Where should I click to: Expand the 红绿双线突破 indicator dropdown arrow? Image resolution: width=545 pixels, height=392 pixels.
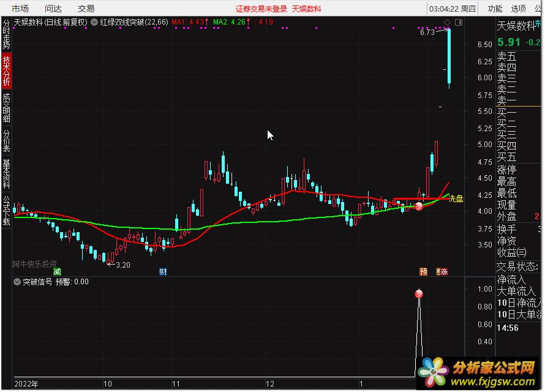pos(94,22)
